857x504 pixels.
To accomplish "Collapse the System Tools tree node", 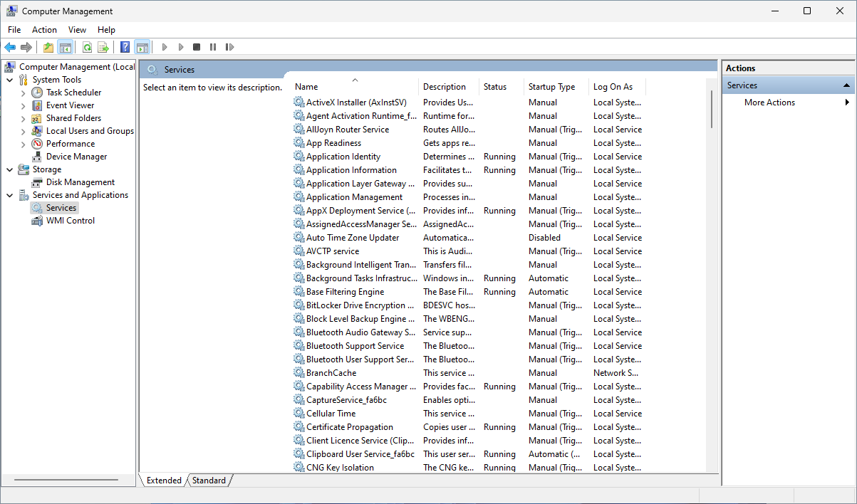I will click(x=10, y=80).
